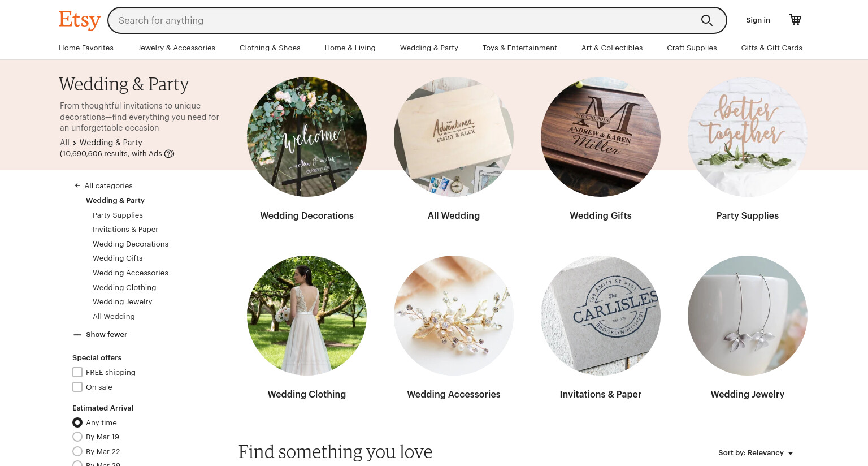The image size is (868, 466).
Task: Click the Etsy logo
Action: [x=80, y=20]
